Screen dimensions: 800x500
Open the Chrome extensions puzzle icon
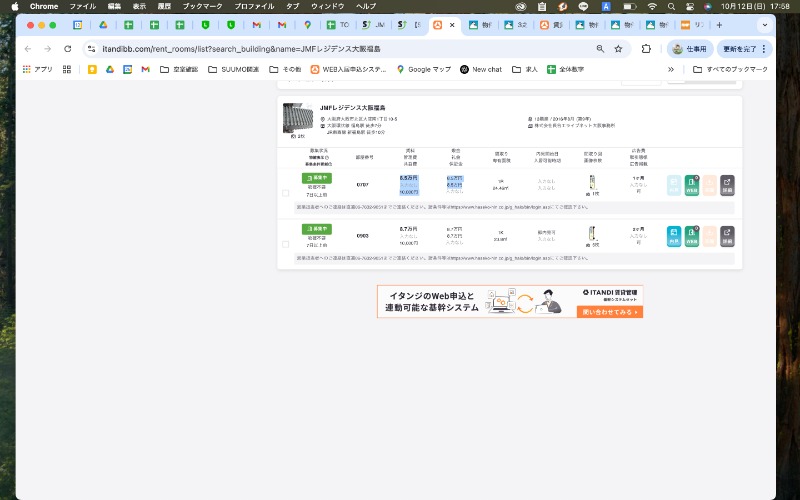646,48
